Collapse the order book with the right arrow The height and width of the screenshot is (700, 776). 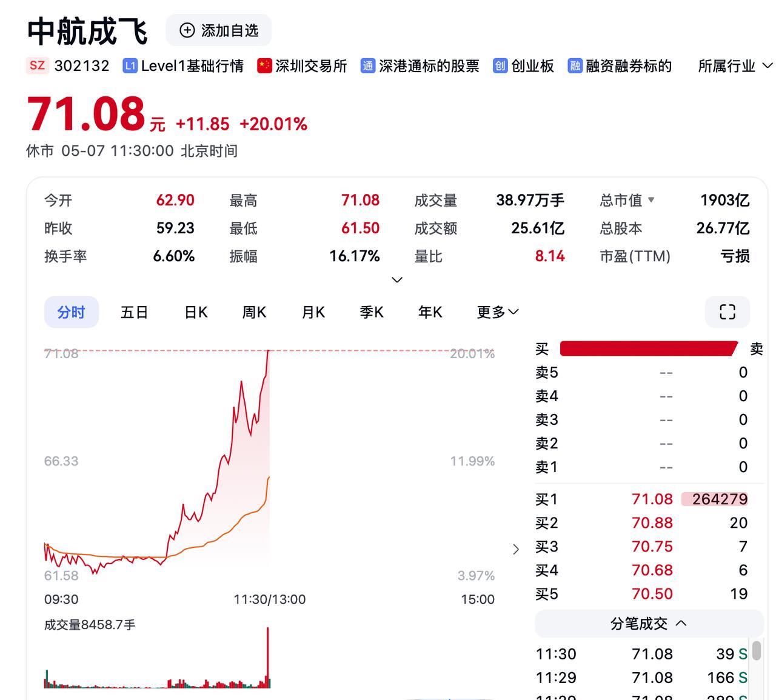point(516,549)
